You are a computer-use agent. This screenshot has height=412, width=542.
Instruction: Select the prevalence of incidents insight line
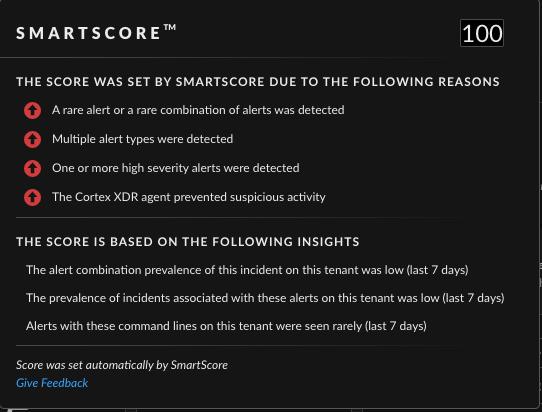pyautogui.click(x=265, y=298)
